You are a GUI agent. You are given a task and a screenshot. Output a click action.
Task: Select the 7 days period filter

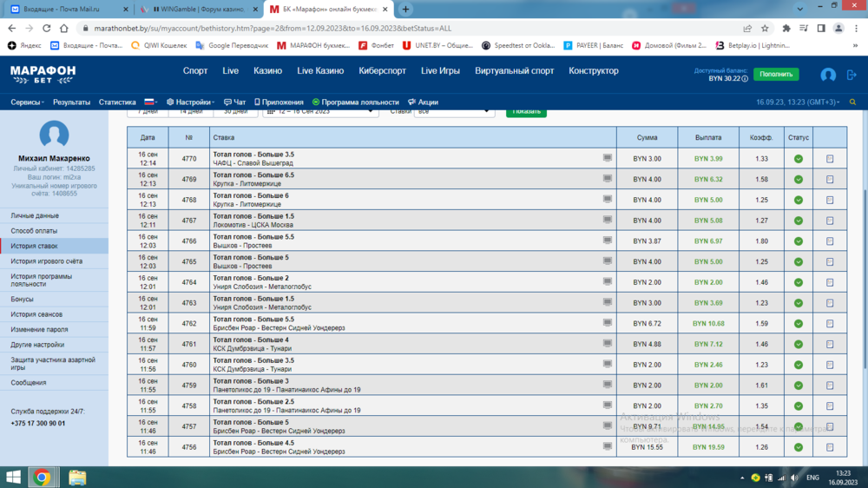(x=144, y=112)
